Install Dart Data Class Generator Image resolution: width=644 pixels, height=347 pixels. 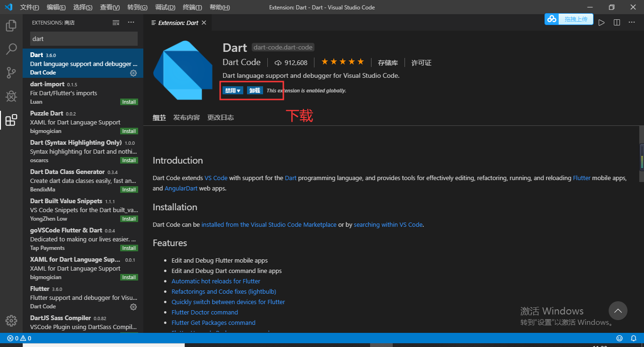tap(129, 190)
